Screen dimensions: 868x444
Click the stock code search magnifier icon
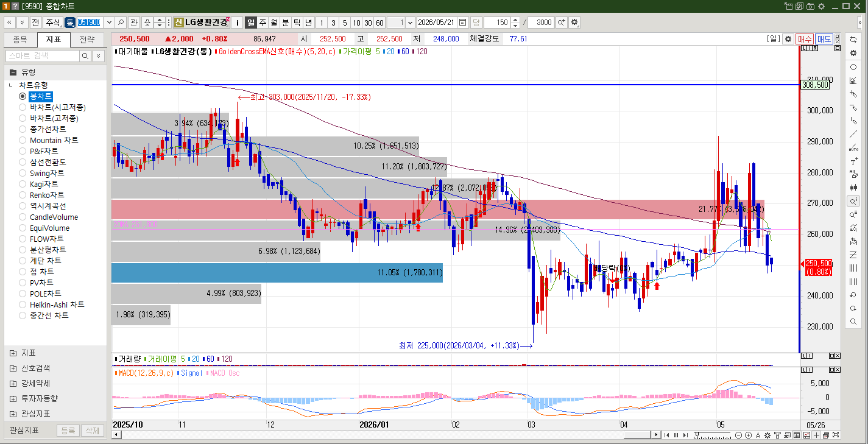pos(121,23)
